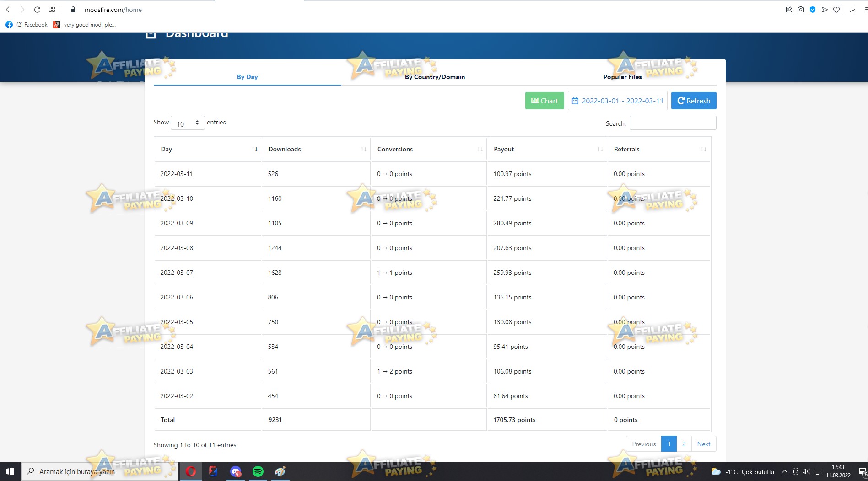Add page to bookmarks via heart icon
The height and width of the screenshot is (481, 868).
coord(837,9)
